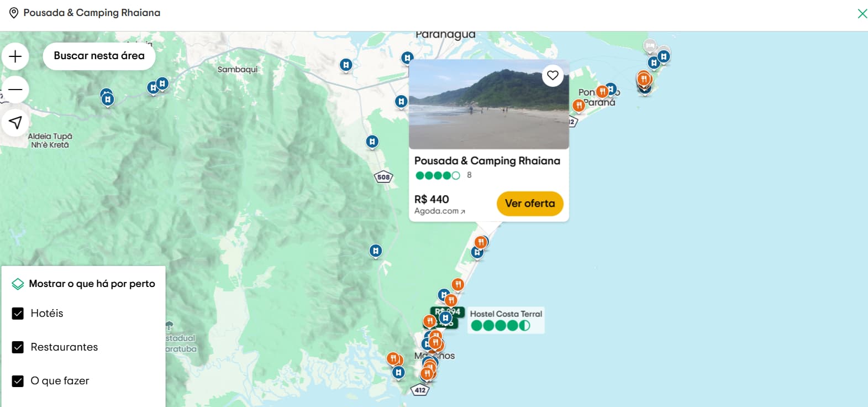Click the isolated hotel pin west of the coast

[x=376, y=251]
